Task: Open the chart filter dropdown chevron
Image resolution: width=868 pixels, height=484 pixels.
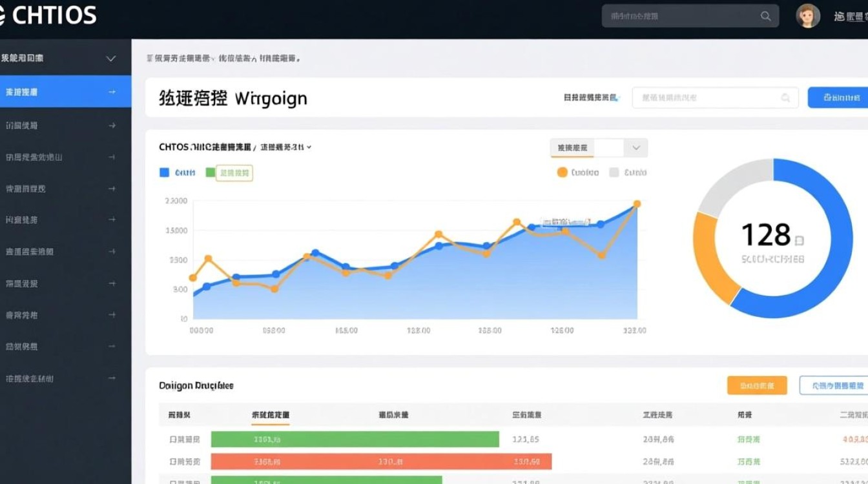Action: 636,148
